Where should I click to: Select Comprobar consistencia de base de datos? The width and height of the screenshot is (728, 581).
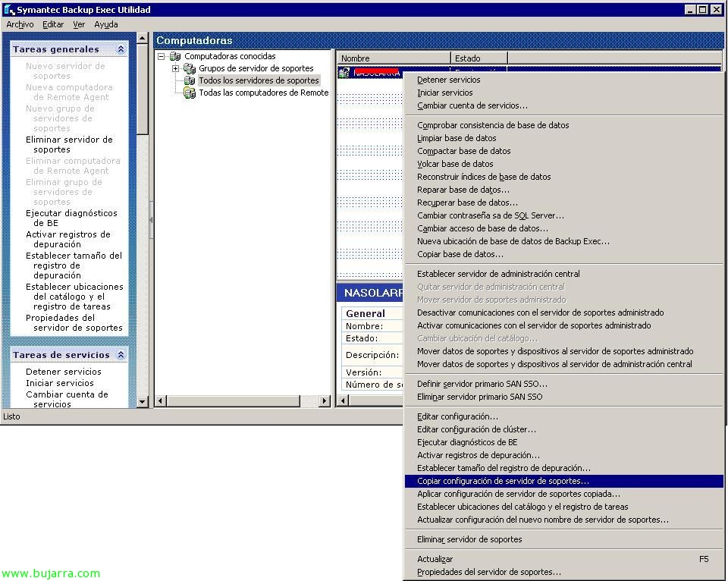(563, 125)
